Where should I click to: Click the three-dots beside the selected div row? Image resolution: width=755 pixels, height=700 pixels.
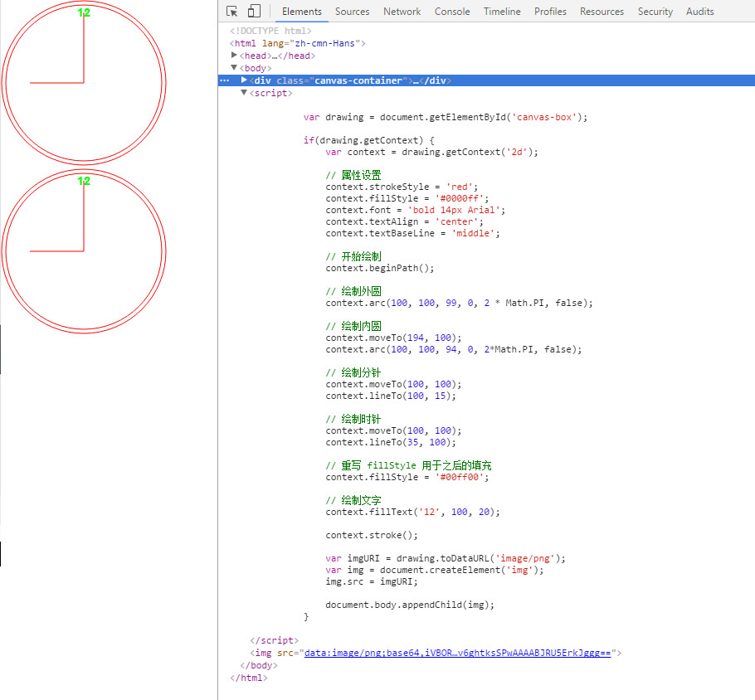tap(224, 80)
